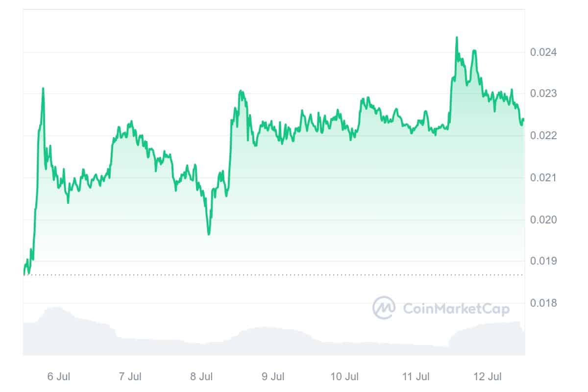Click the 12 Jul date label
588x392 pixels.
(488, 376)
